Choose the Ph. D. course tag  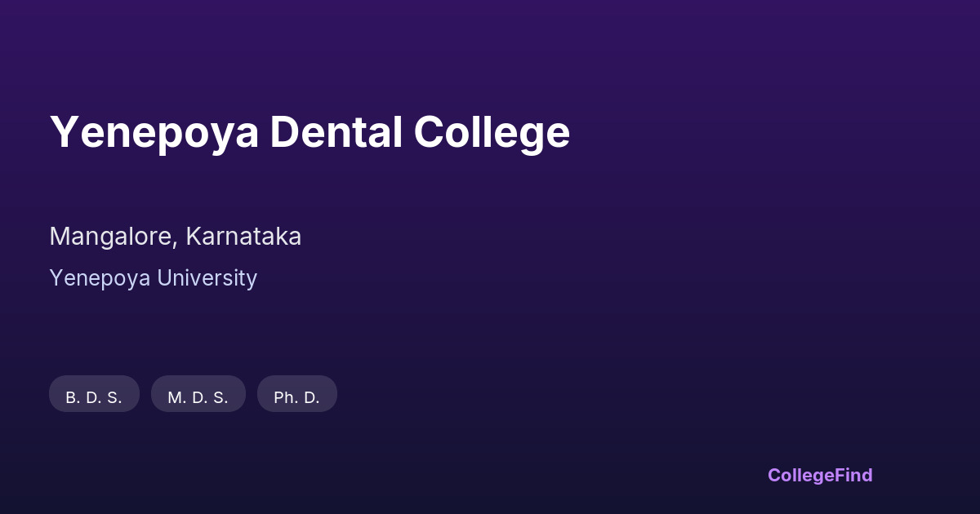click(296, 397)
